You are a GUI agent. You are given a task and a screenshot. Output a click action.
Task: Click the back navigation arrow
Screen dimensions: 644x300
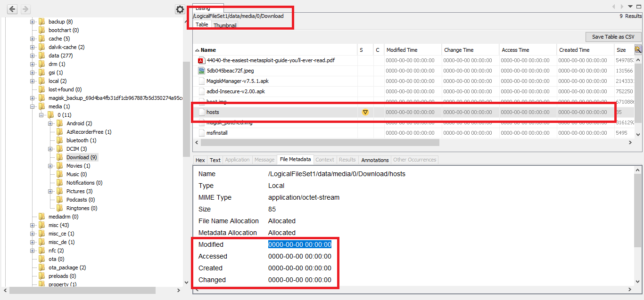tap(12, 9)
